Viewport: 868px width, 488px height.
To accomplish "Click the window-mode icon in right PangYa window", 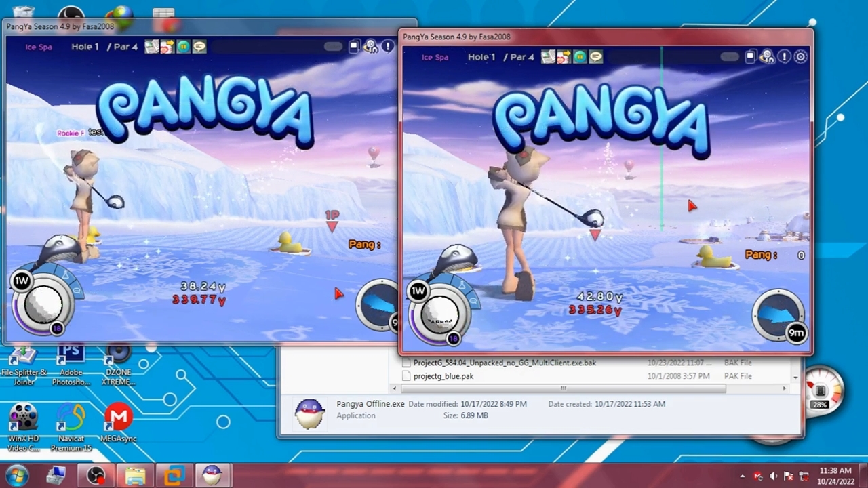I will (x=751, y=57).
